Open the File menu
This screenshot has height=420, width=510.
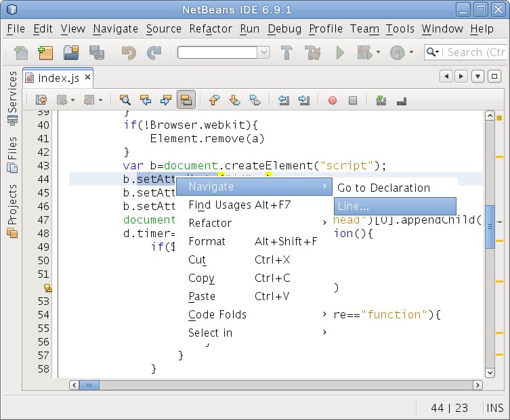[16, 28]
